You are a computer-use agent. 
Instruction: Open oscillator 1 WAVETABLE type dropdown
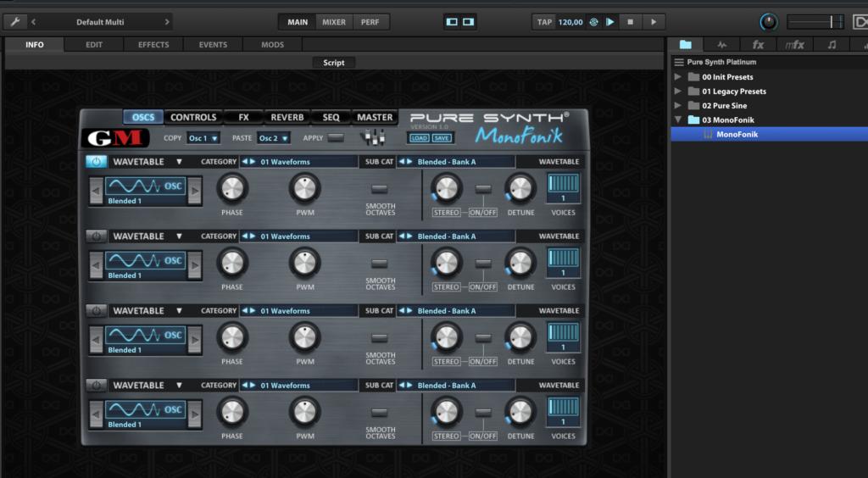coord(147,162)
